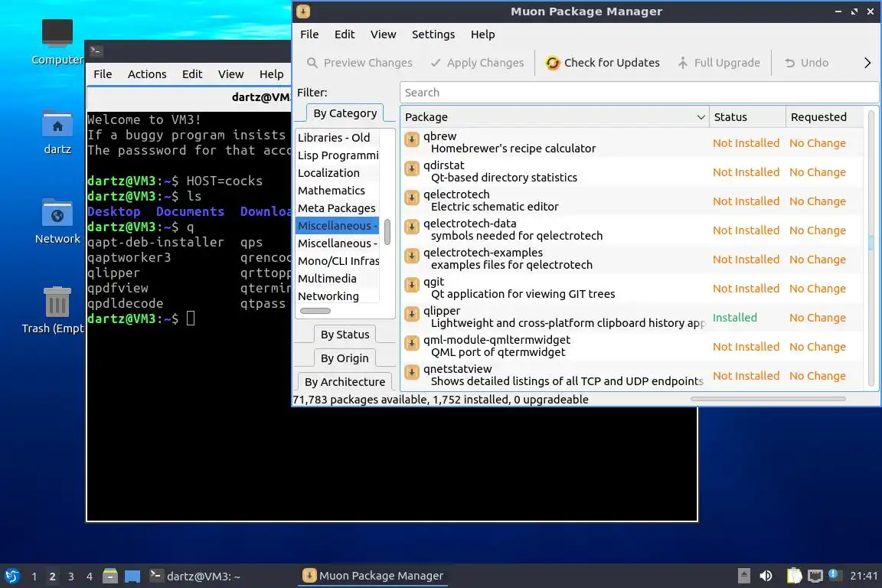Switch to the By Status filter tab
This screenshot has height=588, width=882.
coord(345,335)
